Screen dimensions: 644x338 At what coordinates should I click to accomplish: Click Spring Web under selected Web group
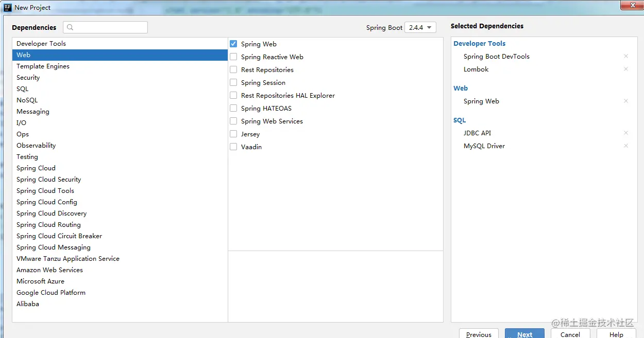tap(481, 101)
